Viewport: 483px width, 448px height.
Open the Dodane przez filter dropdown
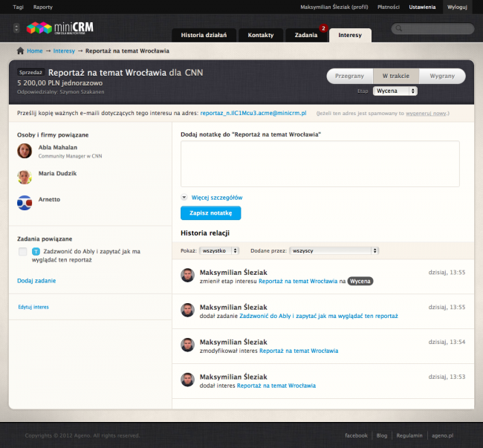[334, 250]
